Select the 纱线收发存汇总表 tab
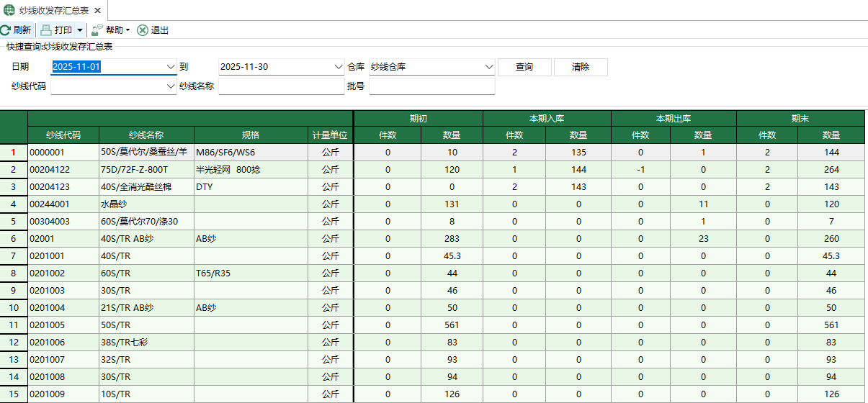 pyautogui.click(x=50, y=10)
